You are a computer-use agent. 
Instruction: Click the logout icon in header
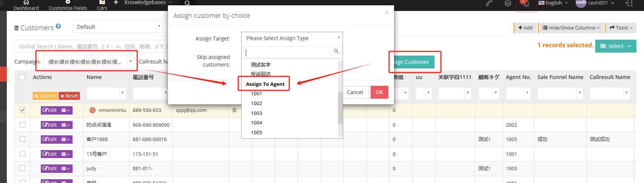[629, 3]
